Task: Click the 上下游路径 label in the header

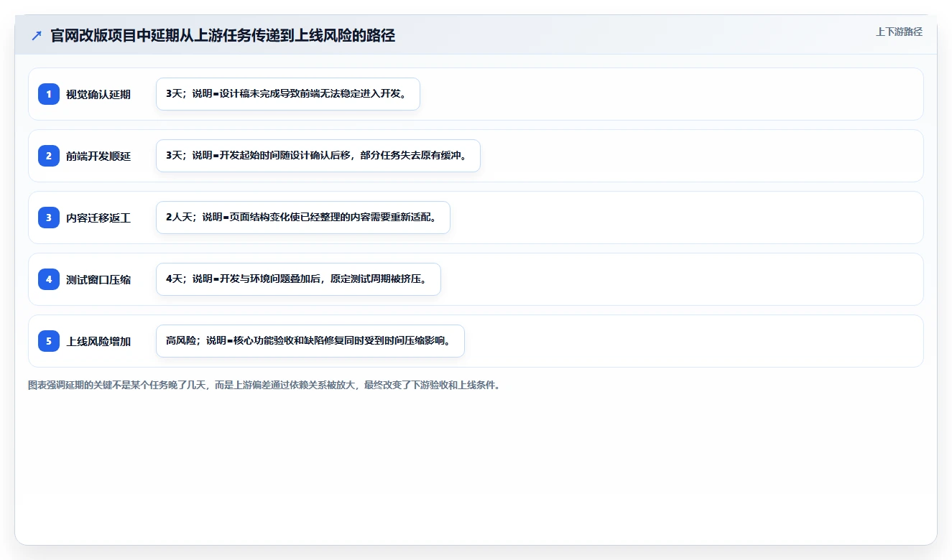Action: point(899,32)
